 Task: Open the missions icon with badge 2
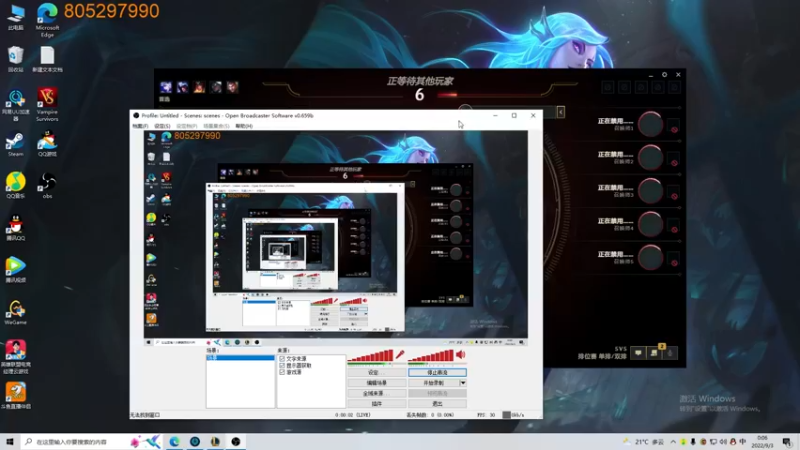coord(655,352)
